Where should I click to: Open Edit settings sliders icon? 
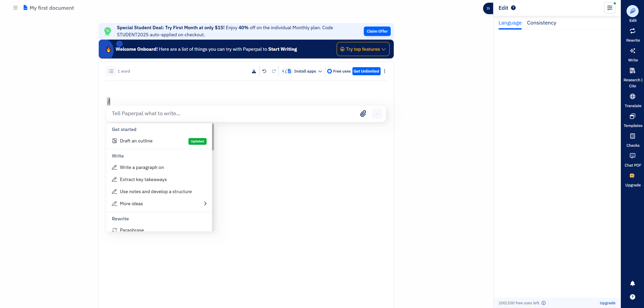click(x=610, y=8)
